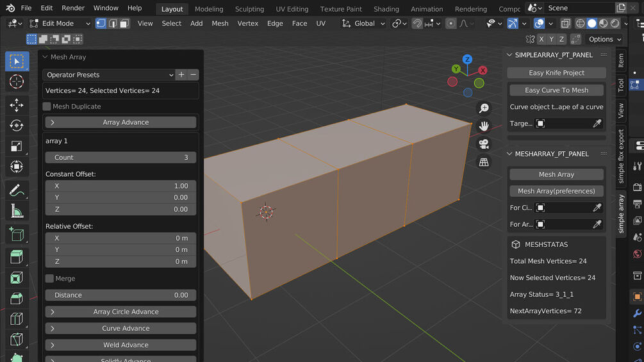Click the Z axis on navigation gizmo
This screenshot has width=644, height=362.
[x=467, y=59]
